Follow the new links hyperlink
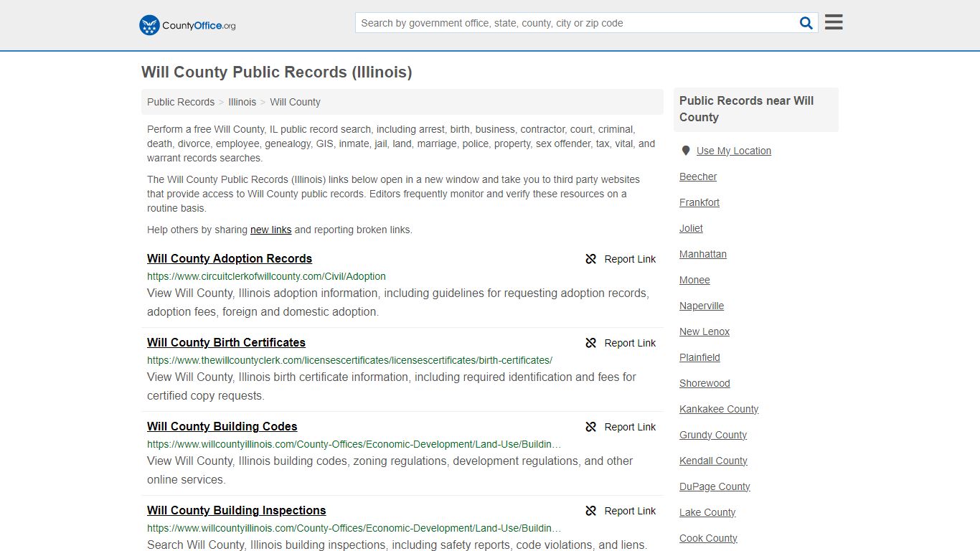980x551 pixels. 270,230
